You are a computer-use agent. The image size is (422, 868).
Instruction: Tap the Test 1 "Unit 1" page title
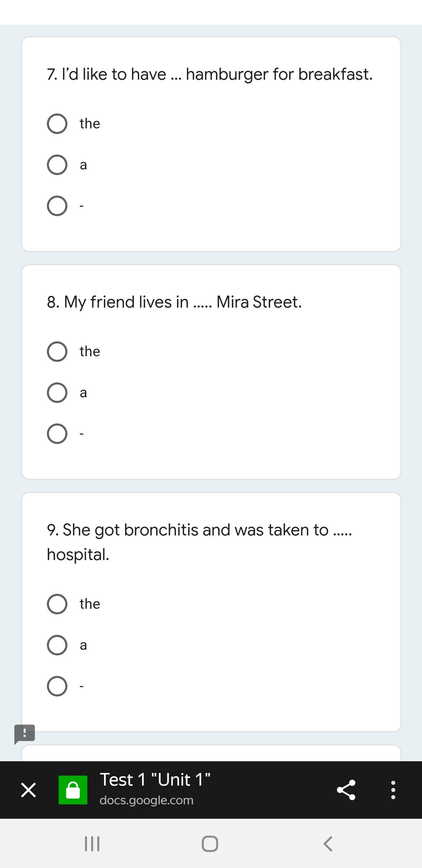pos(155,780)
